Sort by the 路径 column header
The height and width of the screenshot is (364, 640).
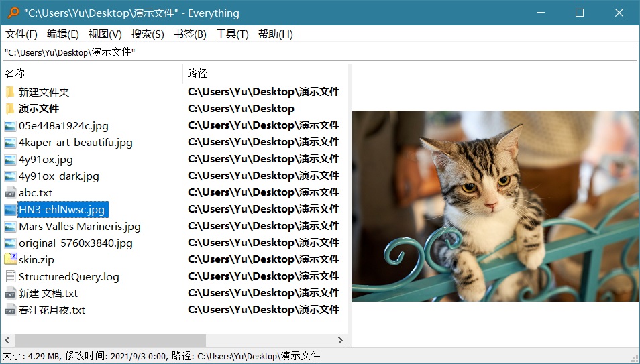pos(264,74)
